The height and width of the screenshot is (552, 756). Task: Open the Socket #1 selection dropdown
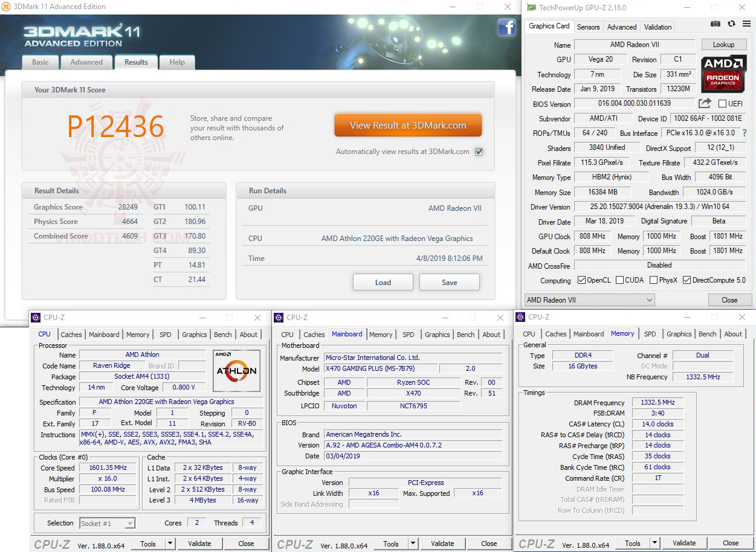tap(107, 523)
